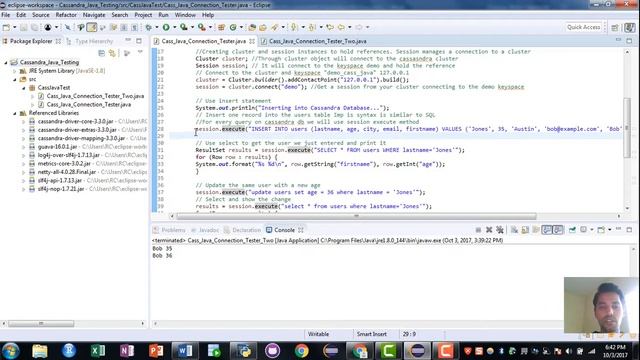Screen dimensions: 640x360
Task: Open the Window menu
Action: (x=185, y=15)
